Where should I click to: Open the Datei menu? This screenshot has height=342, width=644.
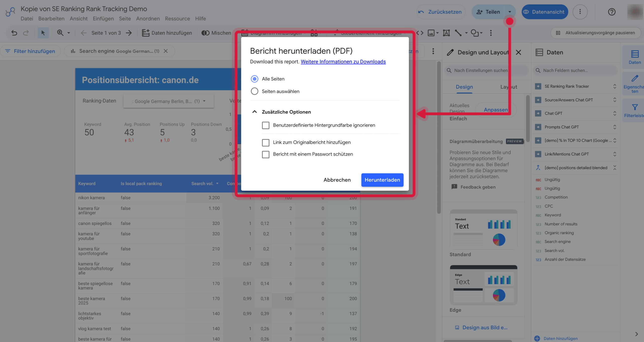[27, 19]
